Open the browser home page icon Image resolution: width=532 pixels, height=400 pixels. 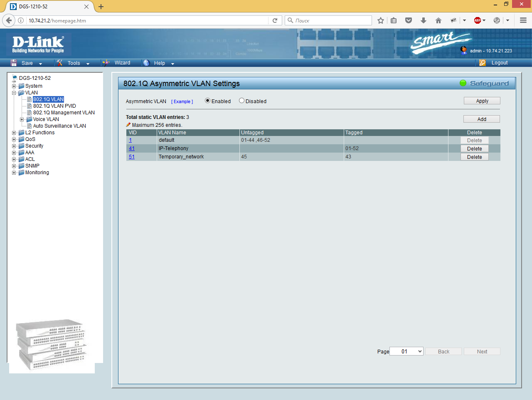click(438, 20)
